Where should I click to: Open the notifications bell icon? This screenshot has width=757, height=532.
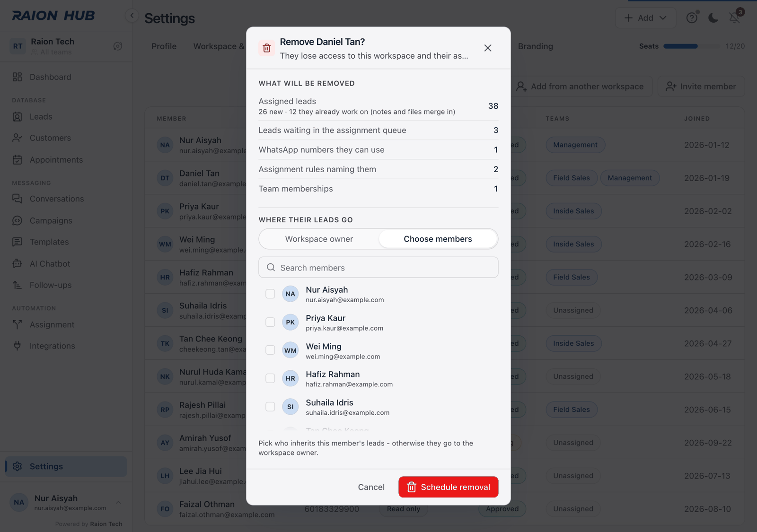pos(734,18)
